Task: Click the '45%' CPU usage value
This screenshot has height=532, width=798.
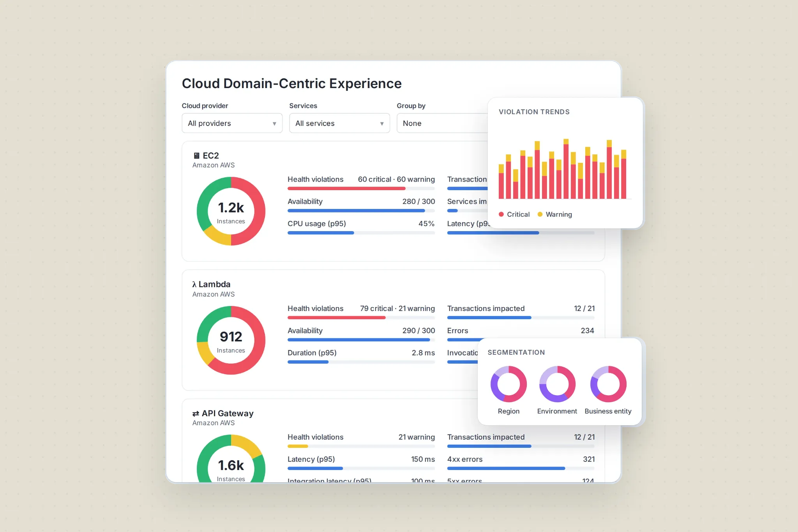Action: pyautogui.click(x=426, y=224)
